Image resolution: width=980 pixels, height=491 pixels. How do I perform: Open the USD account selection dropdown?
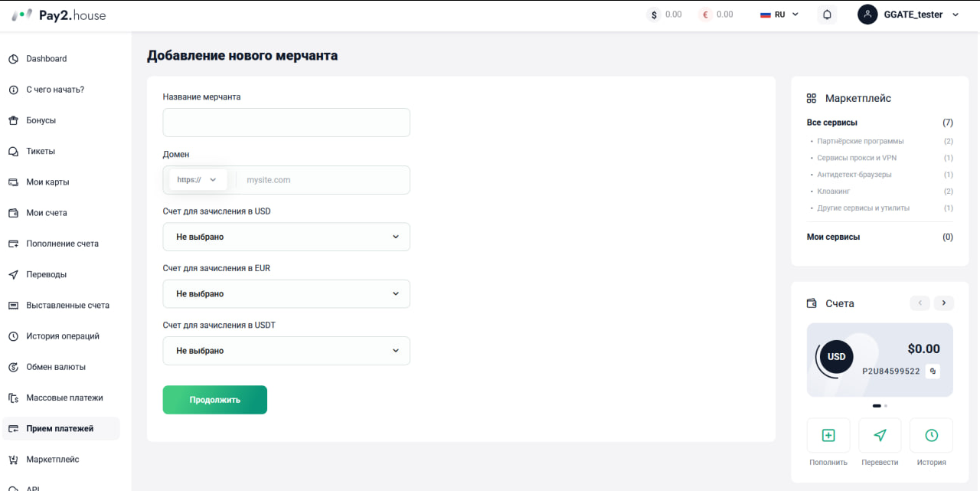286,237
